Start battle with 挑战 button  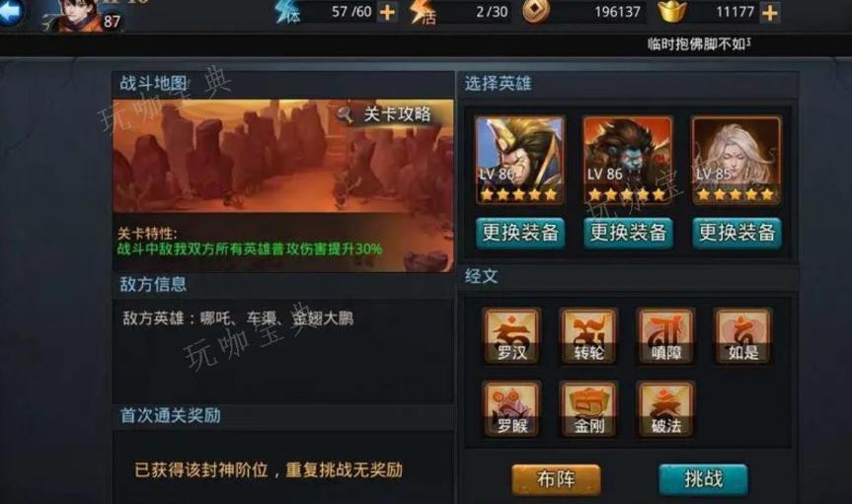tap(703, 479)
